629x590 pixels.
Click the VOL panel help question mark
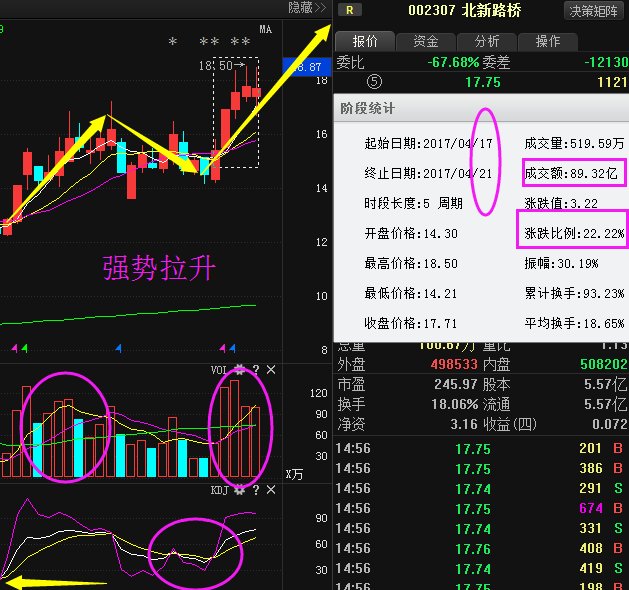click(x=255, y=370)
